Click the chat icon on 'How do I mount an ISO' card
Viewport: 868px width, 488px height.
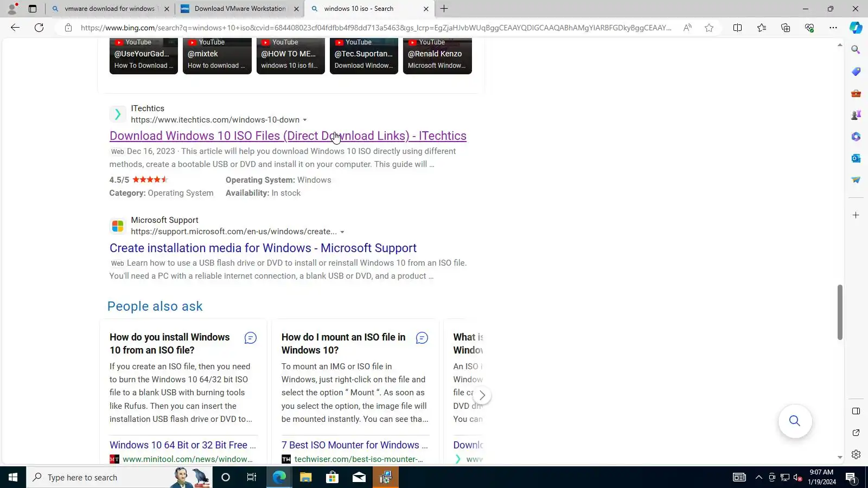tap(422, 338)
